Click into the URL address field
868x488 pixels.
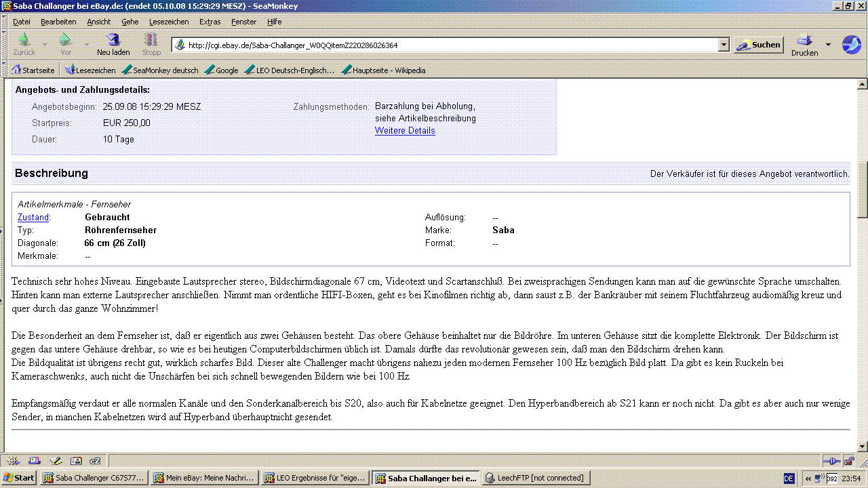click(x=451, y=45)
